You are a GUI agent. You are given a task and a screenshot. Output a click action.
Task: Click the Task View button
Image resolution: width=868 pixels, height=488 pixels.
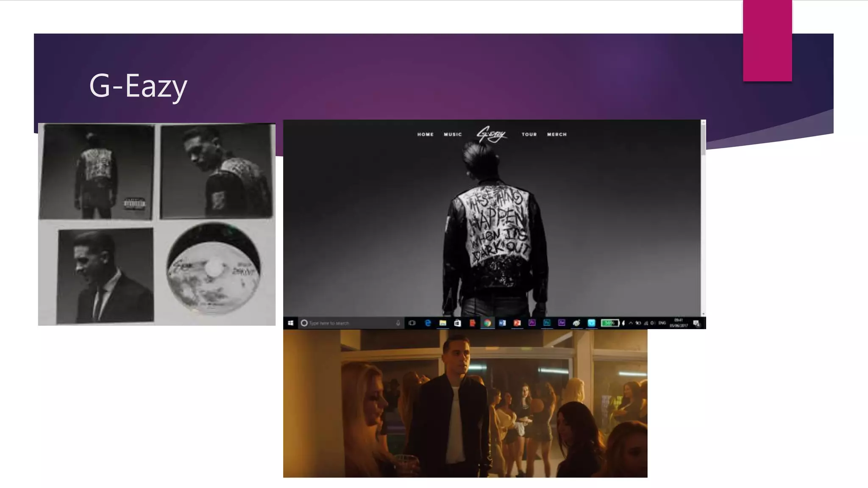point(412,323)
